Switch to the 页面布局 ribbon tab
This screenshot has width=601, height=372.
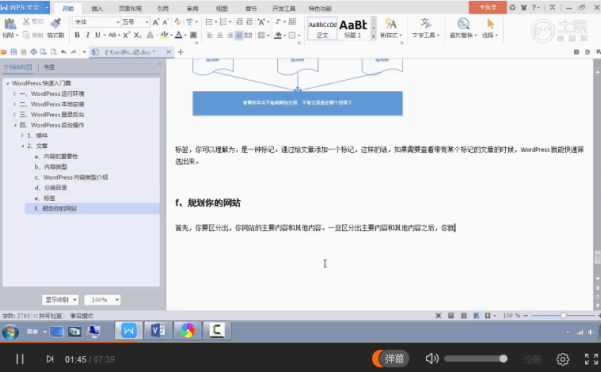point(130,8)
